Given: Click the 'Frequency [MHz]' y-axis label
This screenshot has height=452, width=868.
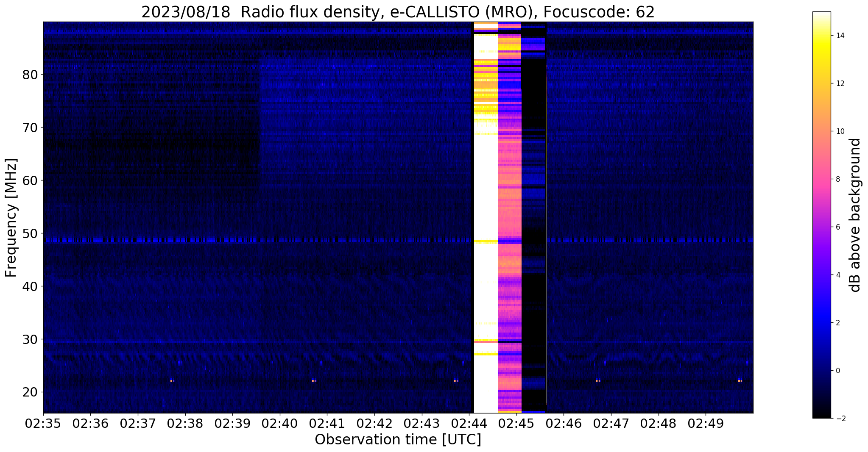Looking at the screenshot, I should pos(11,218).
